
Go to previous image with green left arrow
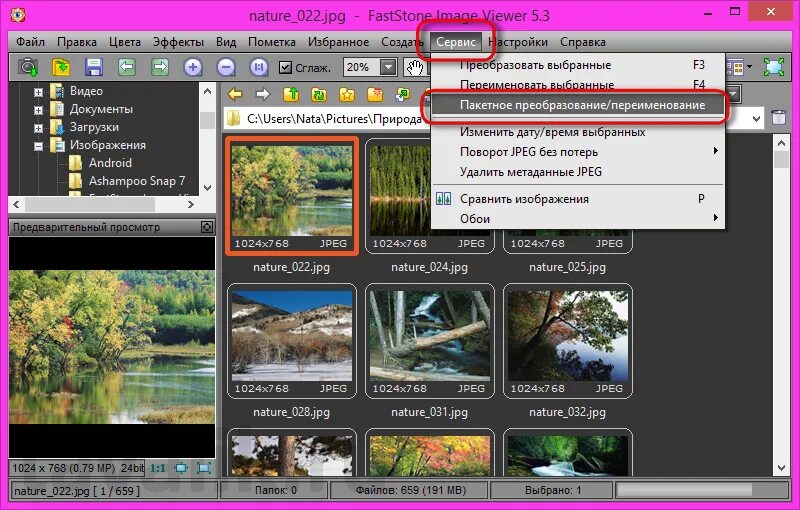tap(127, 67)
